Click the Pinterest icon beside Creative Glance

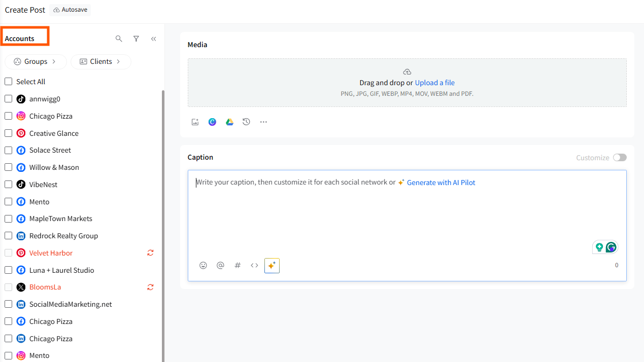(21, 133)
